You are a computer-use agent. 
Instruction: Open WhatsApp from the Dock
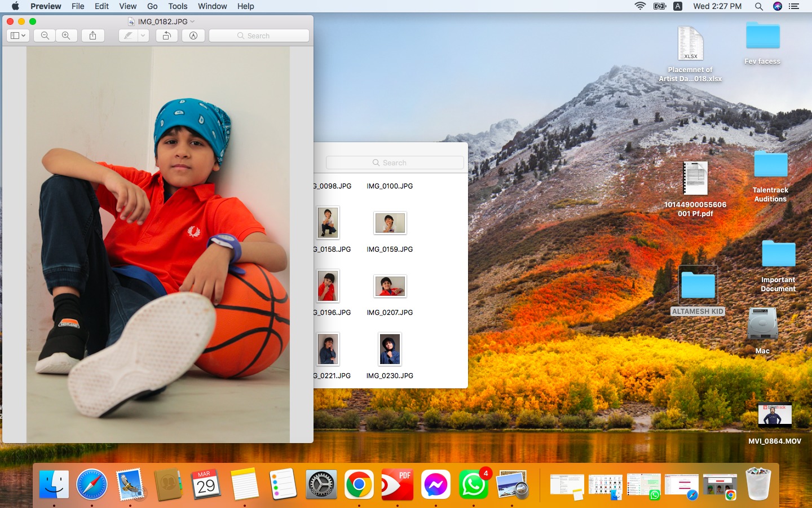pos(473,485)
